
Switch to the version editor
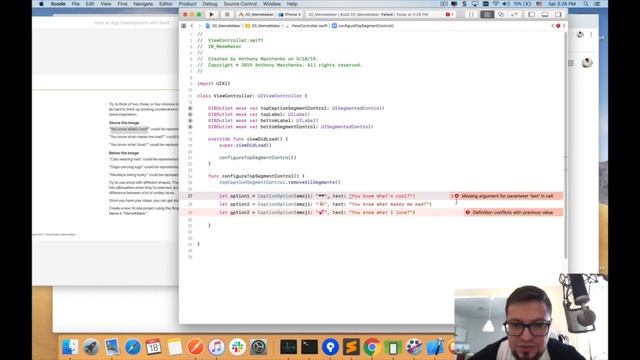(x=514, y=14)
